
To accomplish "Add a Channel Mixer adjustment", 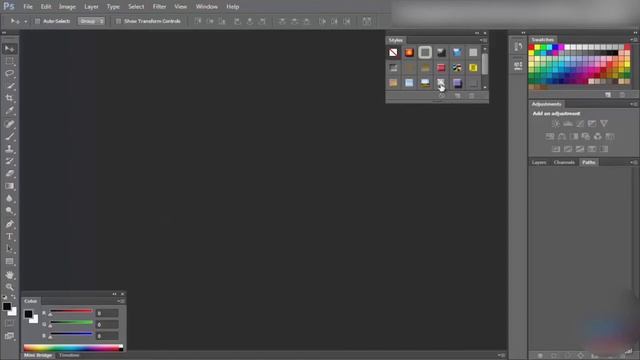I will [x=598, y=136].
